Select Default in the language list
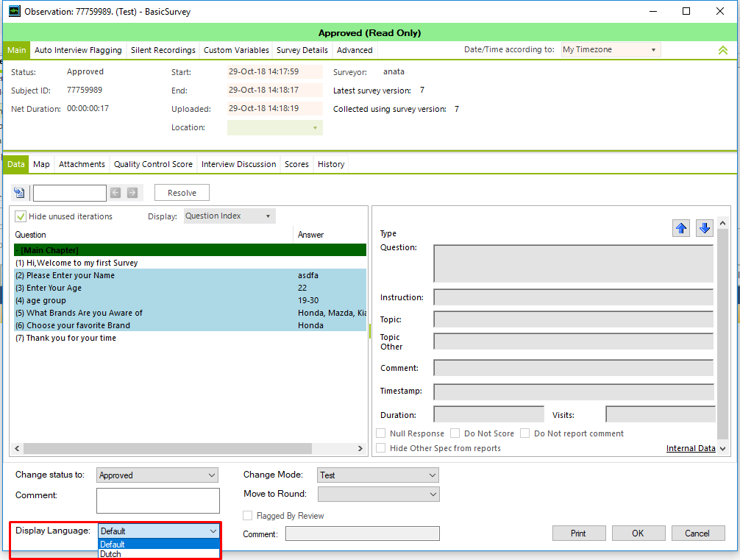The height and width of the screenshot is (560, 740). 159,544
